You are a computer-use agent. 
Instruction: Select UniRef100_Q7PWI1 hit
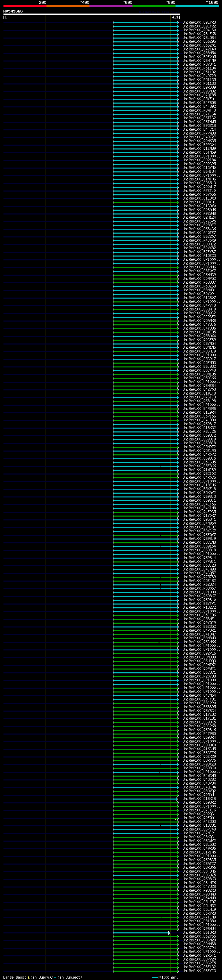199,561
